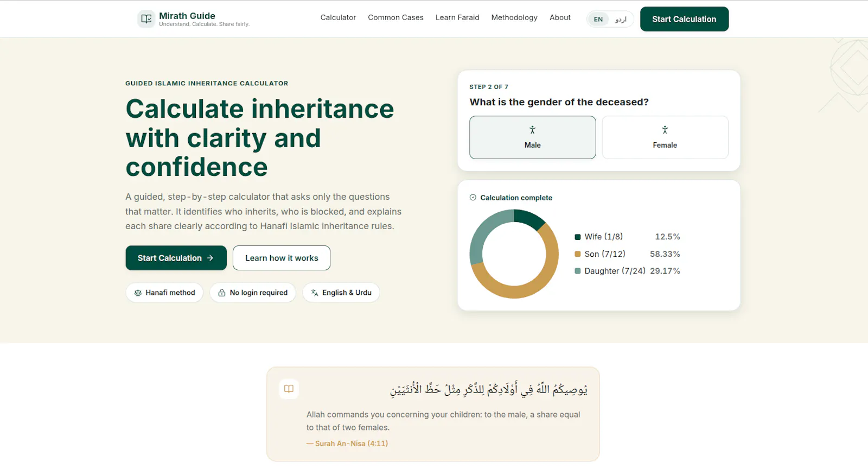The height and width of the screenshot is (468, 868).
Task: Click the Mirath Guide book logo icon
Action: point(146,19)
